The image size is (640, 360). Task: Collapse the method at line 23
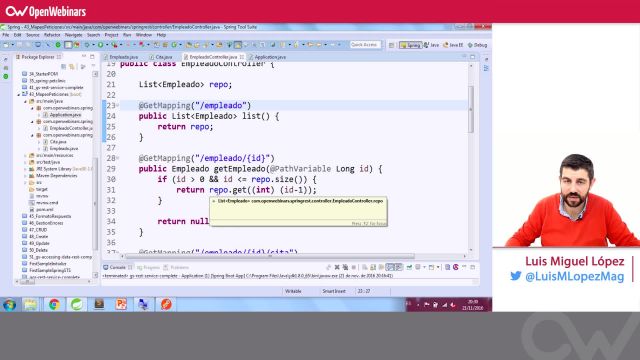click(118, 105)
